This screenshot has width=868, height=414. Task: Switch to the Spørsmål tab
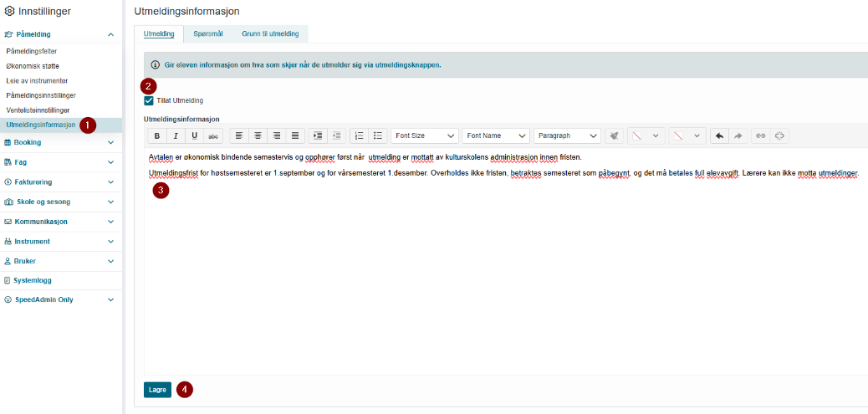tap(208, 33)
